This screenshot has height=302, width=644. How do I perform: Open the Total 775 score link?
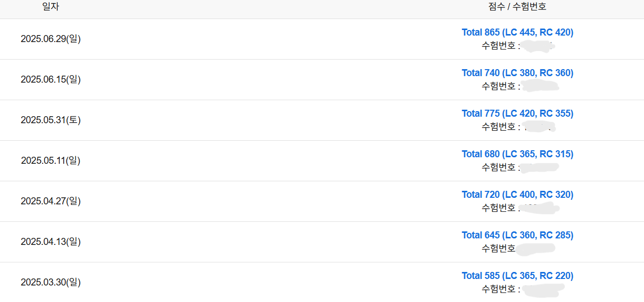(x=517, y=114)
